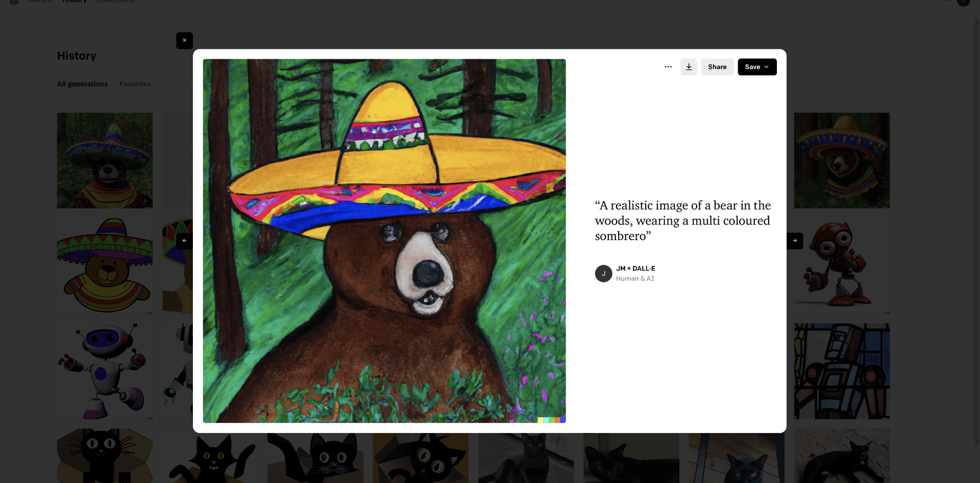
Task: Open the History page
Action: click(x=75, y=2)
